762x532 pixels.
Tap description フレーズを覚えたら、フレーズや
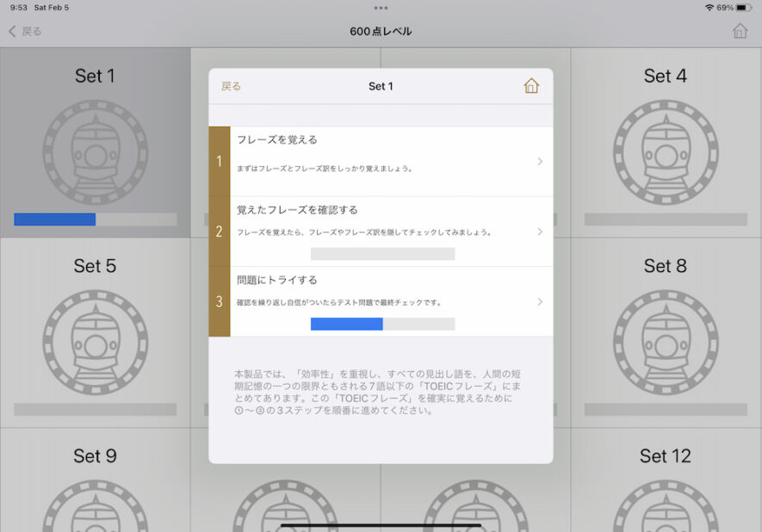point(364,232)
